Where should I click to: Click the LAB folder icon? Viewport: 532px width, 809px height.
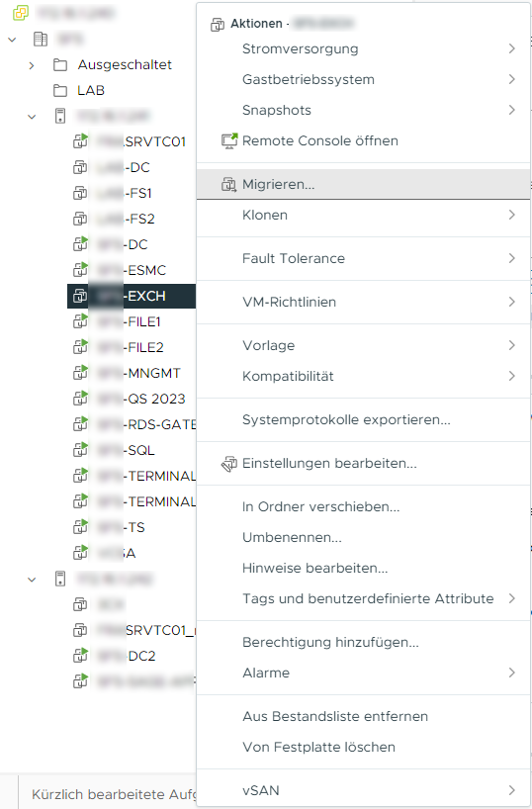pos(60,91)
